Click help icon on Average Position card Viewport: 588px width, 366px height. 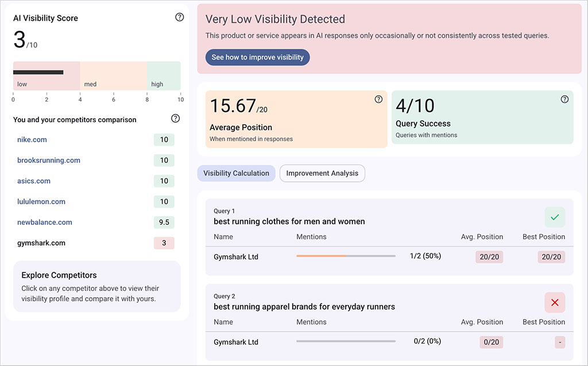379,99
